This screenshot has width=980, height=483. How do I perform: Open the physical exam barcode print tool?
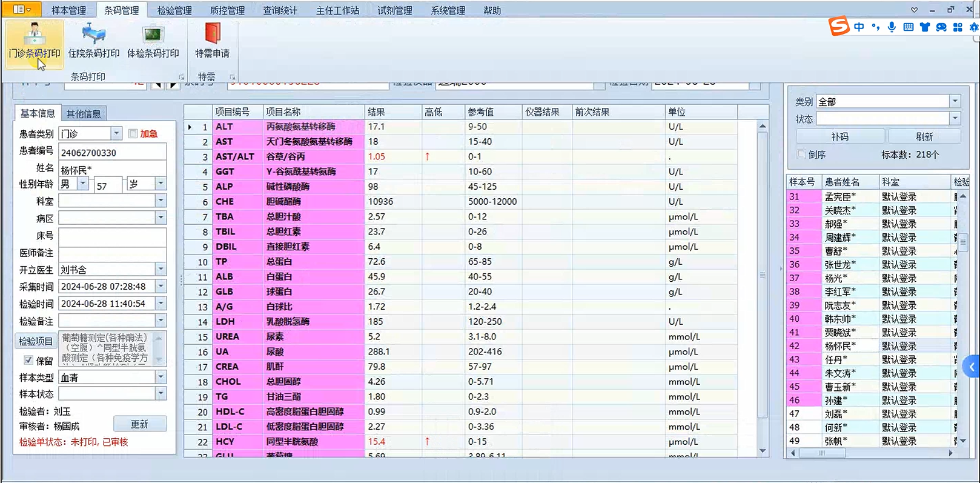tap(153, 41)
